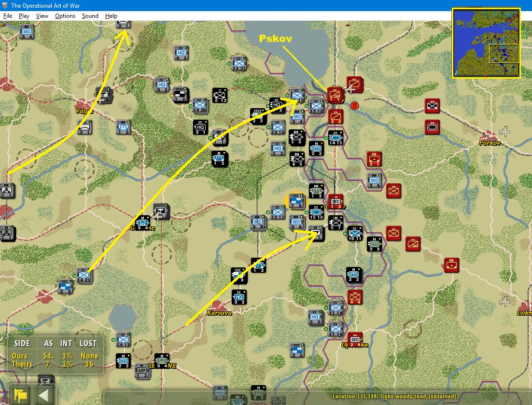Select the highlighted XXX corps unit 7-3
This screenshot has height=405, width=532.
coord(296,201)
